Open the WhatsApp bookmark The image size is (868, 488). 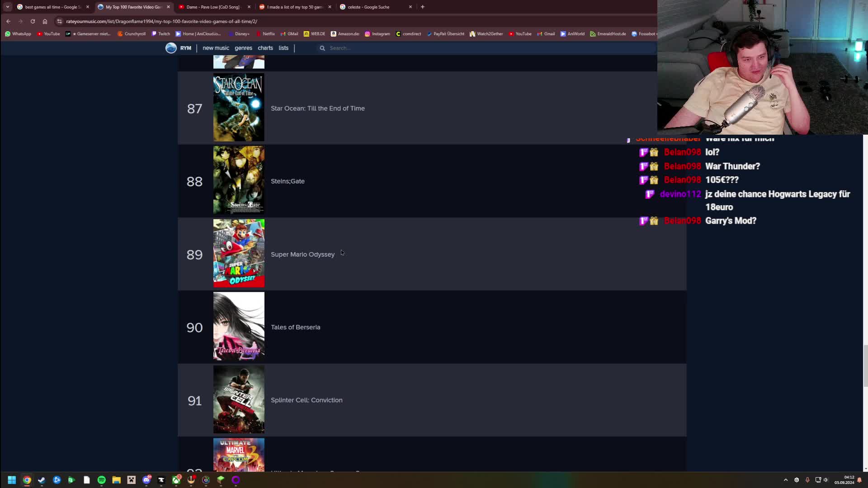18,34
